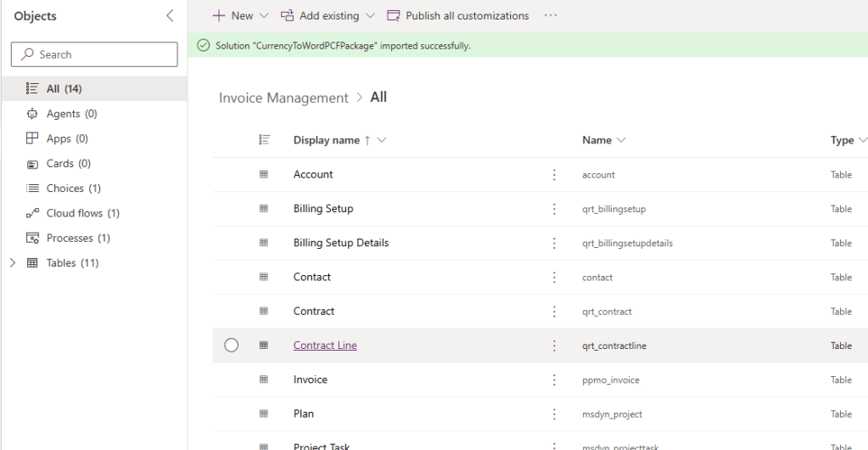This screenshot has width=868, height=450.
Task: Click the Cloud flows icon in the sidebar
Action: coord(32,213)
